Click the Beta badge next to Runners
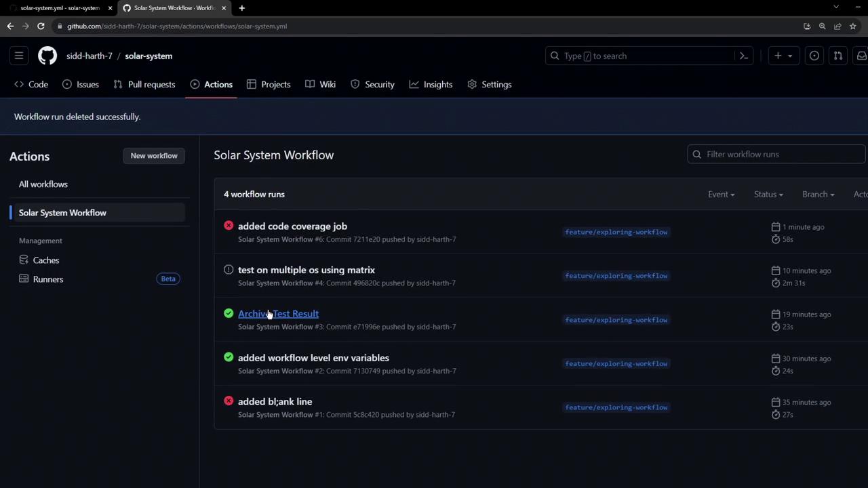This screenshot has width=868, height=488. coord(168,279)
